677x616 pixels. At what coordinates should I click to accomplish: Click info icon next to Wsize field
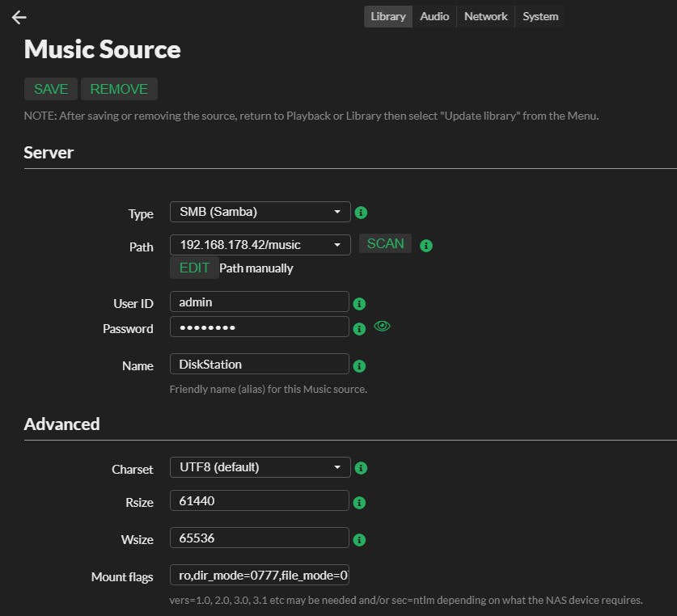[x=360, y=539]
